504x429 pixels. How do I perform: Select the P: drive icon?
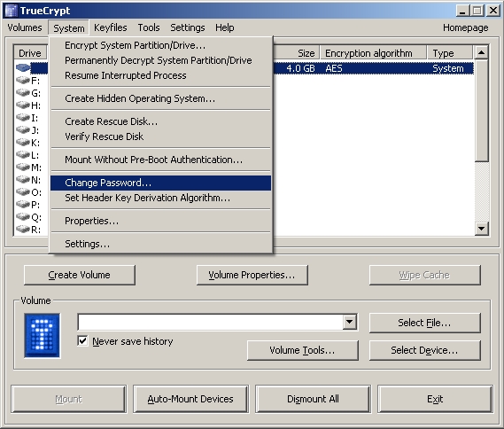click(23, 204)
